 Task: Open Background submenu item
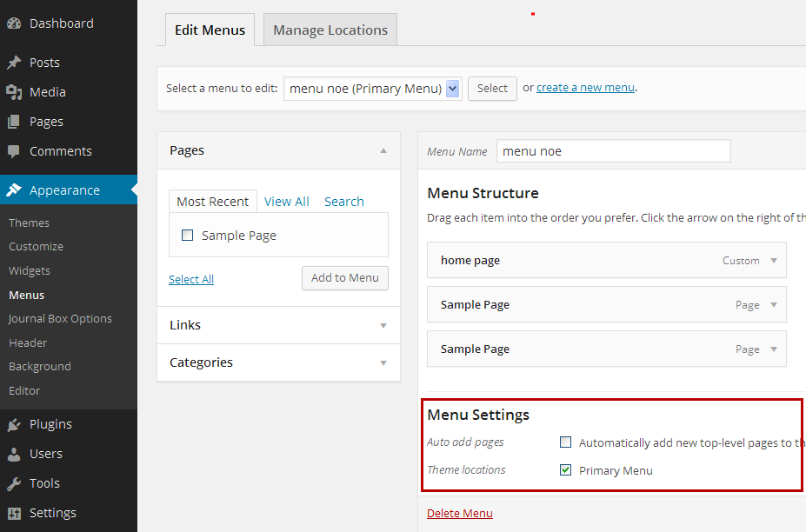pos(40,367)
